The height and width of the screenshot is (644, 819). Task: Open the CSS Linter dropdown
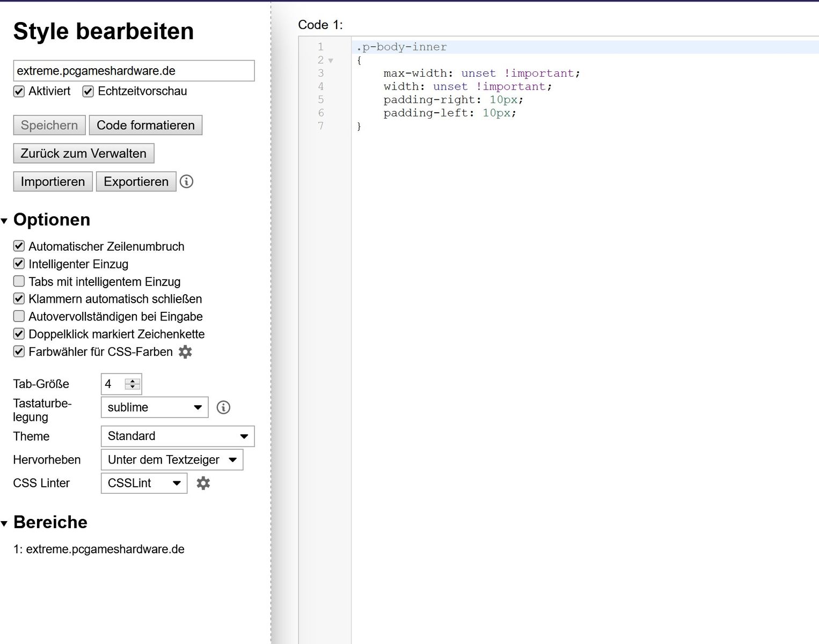144,483
